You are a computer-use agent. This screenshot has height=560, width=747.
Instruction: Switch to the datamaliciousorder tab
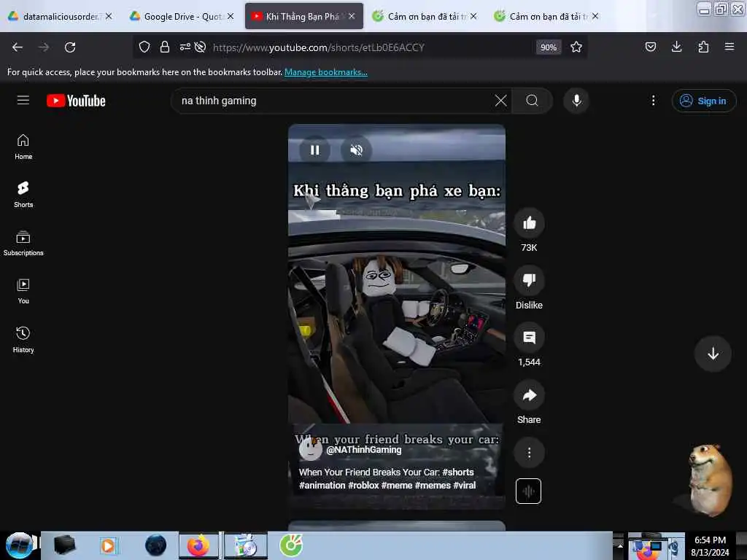60,16
